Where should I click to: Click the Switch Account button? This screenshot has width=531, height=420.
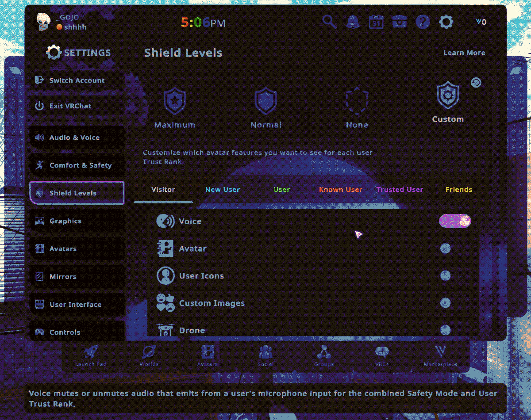point(77,80)
